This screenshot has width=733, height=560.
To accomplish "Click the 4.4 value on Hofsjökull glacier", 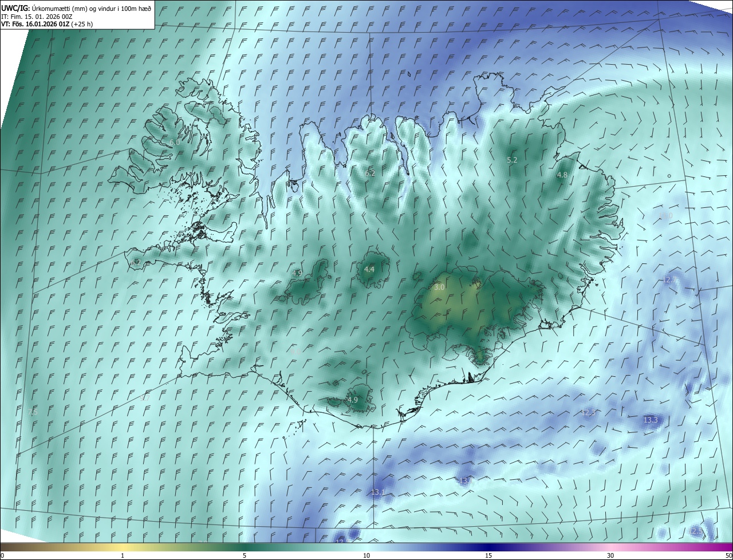I will pos(369,269).
